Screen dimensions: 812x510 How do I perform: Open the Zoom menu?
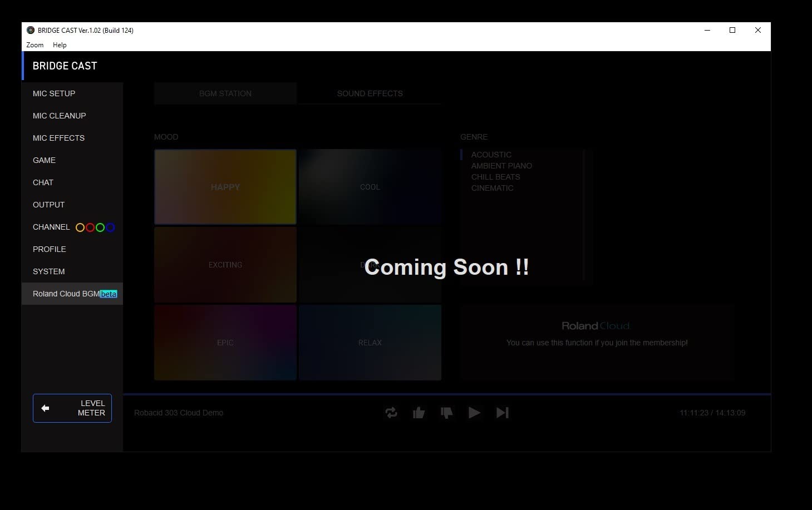tap(35, 45)
